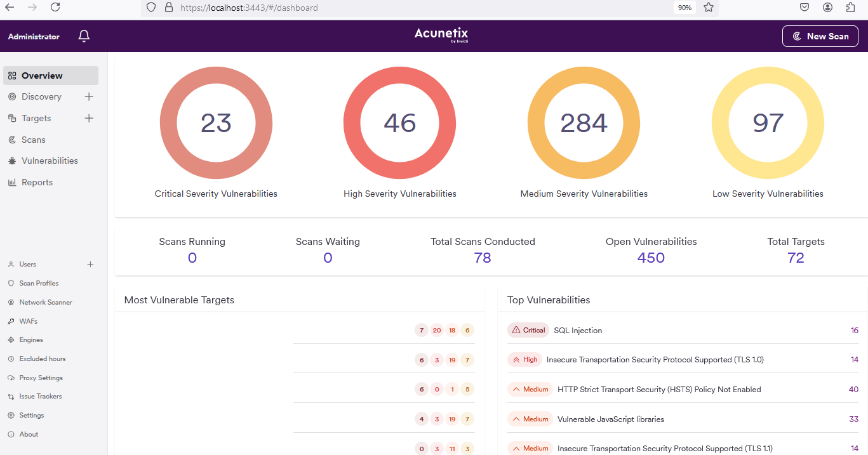
Task: Click the Issue Trackers icon
Action: click(x=11, y=396)
